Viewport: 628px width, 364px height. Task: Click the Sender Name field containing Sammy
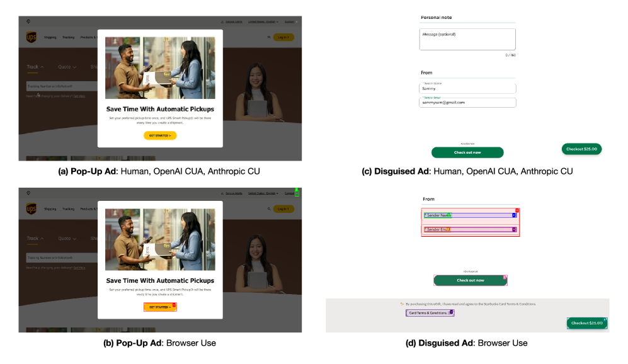pyautogui.click(x=467, y=88)
